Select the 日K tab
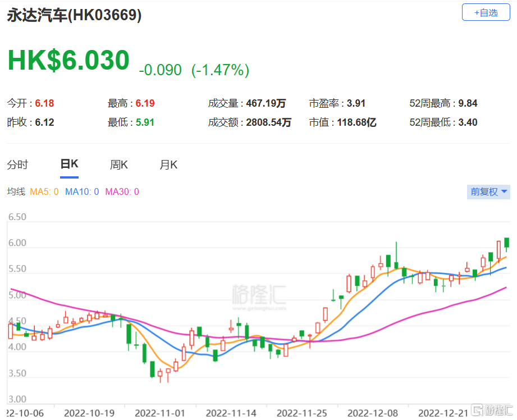 point(69,163)
